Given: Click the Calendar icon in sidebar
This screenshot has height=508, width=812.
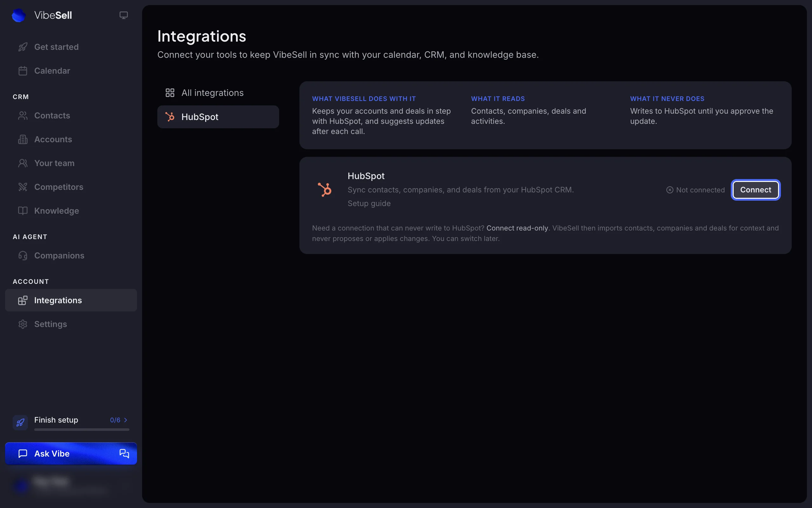Looking at the screenshot, I should (23, 71).
